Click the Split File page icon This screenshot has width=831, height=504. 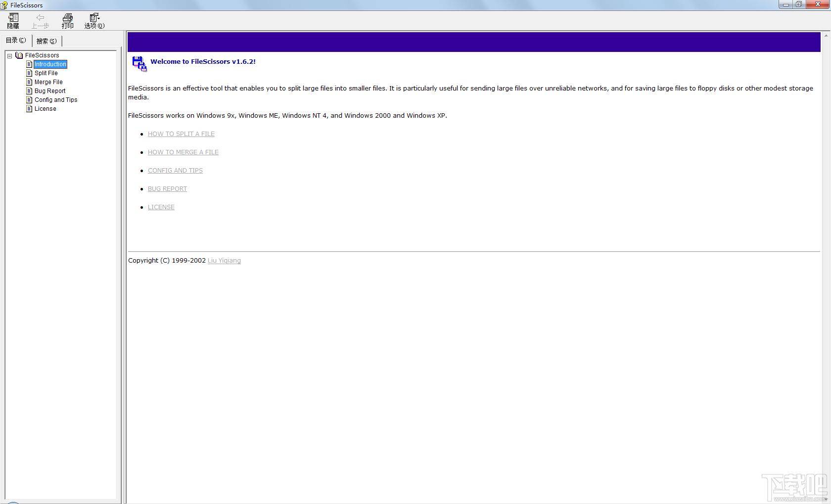29,73
